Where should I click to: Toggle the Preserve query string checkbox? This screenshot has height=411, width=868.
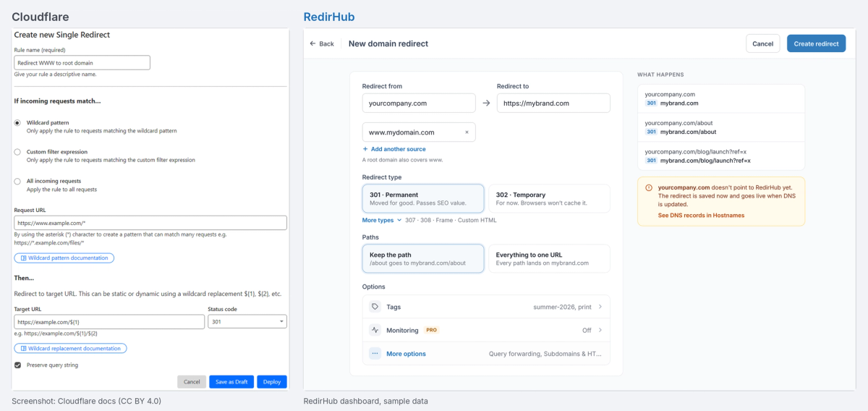(x=17, y=365)
